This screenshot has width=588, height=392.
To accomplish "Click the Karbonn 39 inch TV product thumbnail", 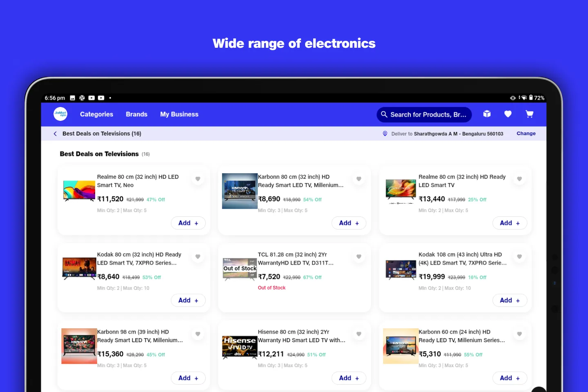I will click(79, 346).
